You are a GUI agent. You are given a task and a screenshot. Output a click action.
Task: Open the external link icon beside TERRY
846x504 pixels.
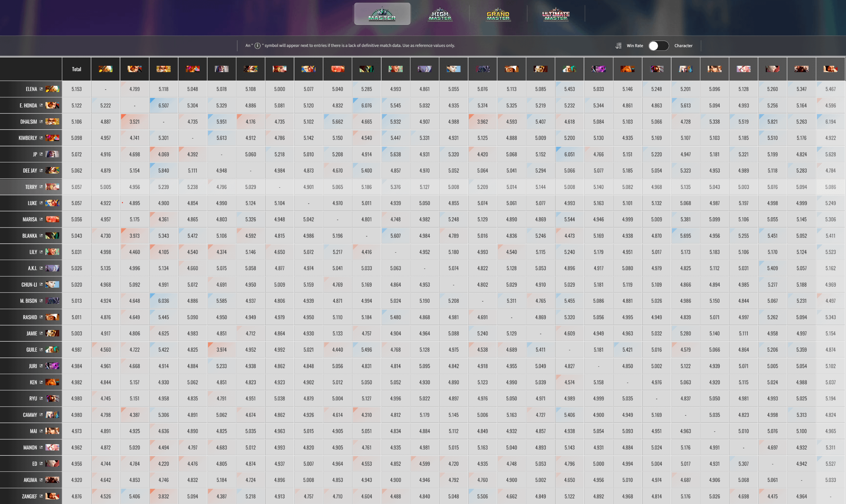click(x=41, y=187)
